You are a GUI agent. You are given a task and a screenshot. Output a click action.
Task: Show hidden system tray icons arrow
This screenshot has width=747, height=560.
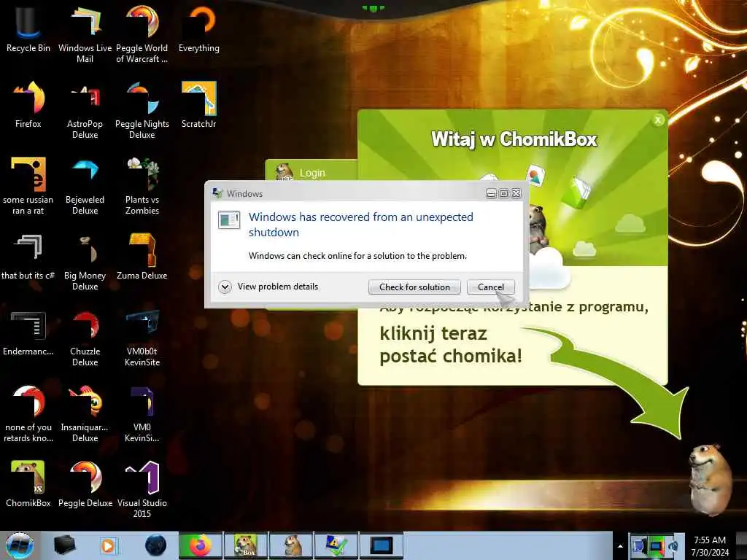620,546
